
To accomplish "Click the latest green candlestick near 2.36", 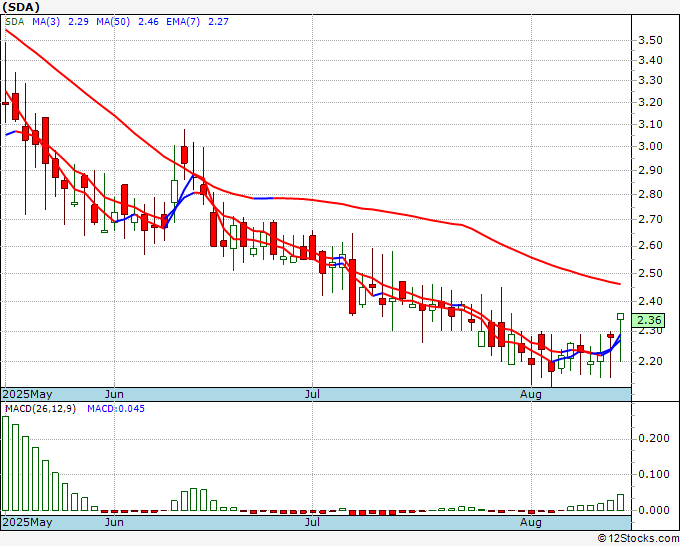I will pyautogui.click(x=621, y=317).
